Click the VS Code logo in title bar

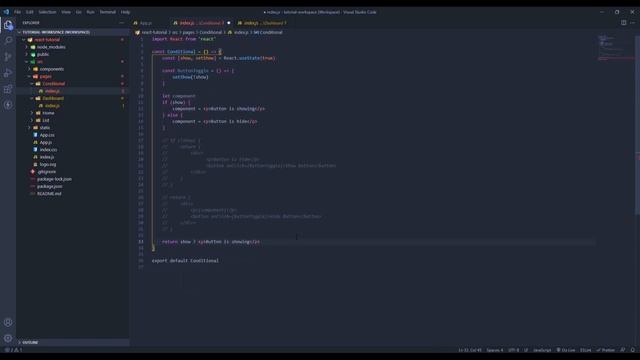(6, 12)
